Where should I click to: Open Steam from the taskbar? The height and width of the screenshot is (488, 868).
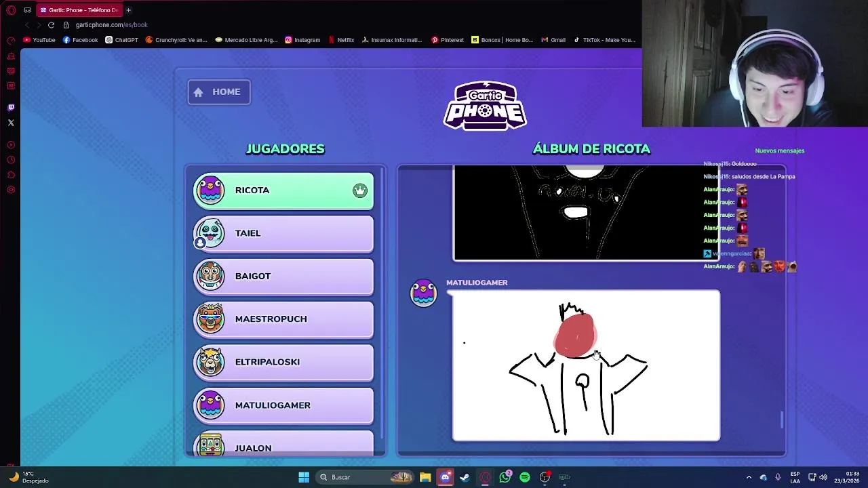click(x=465, y=477)
